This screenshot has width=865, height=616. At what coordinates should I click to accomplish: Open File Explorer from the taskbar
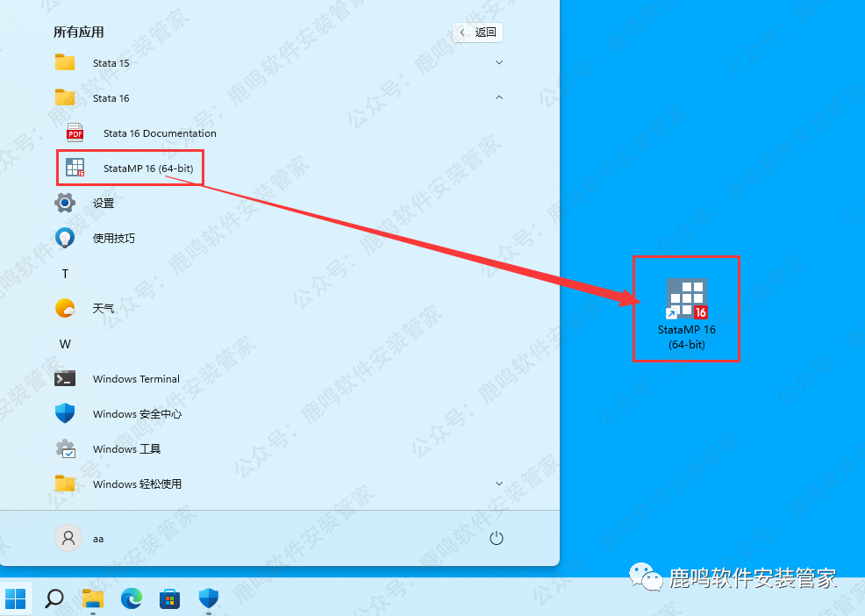coord(92,598)
